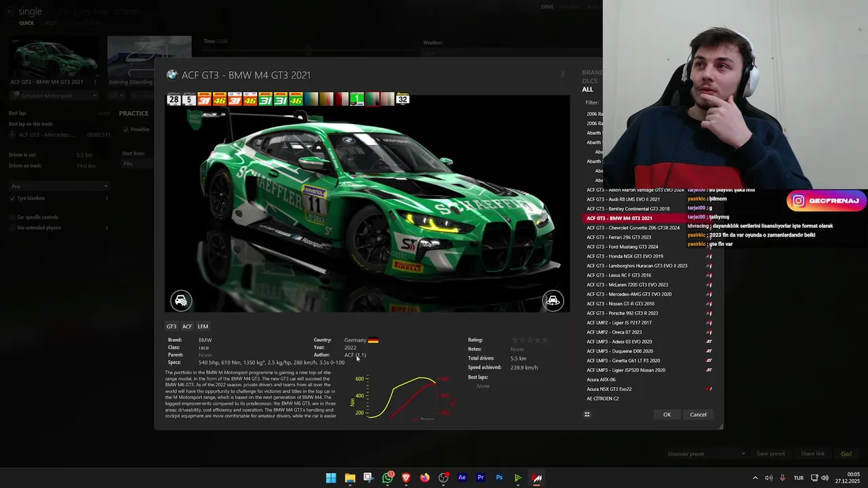The image size is (868, 488).
Task: Enable Use extended physics in main window
Action: click(12, 228)
